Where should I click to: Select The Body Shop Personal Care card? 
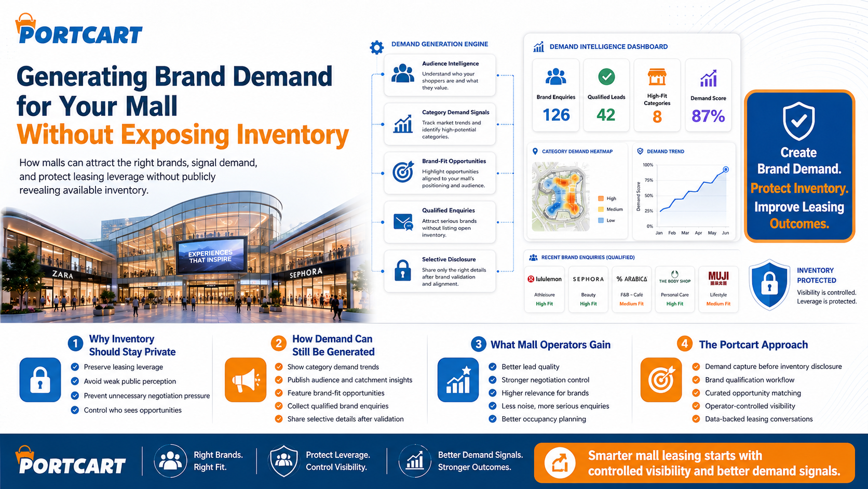(675, 289)
